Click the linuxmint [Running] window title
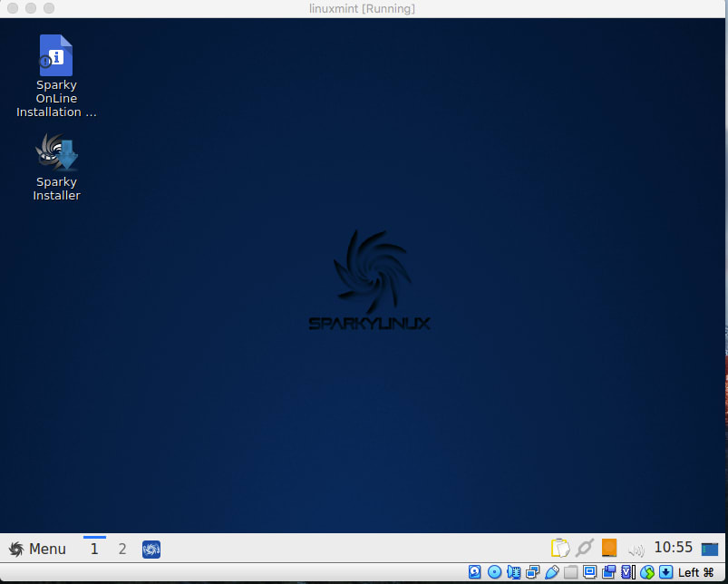Image resolution: width=728 pixels, height=584 pixels. click(x=362, y=8)
